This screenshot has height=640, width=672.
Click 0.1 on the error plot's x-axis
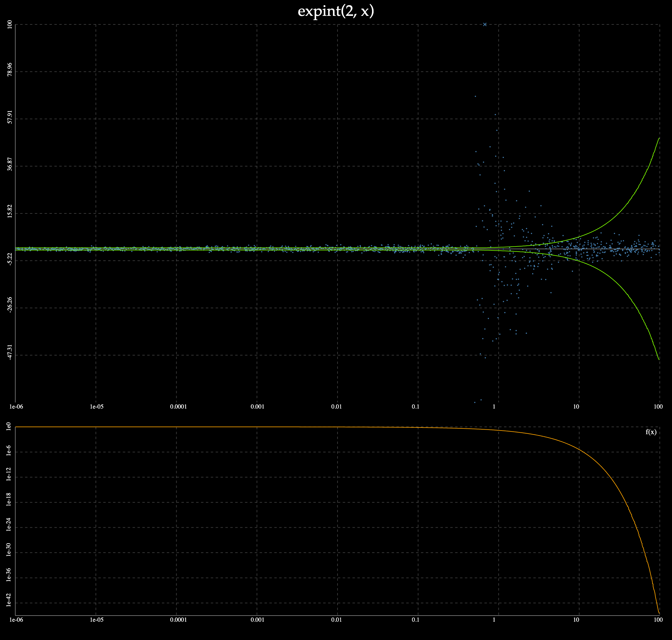pyautogui.click(x=415, y=407)
